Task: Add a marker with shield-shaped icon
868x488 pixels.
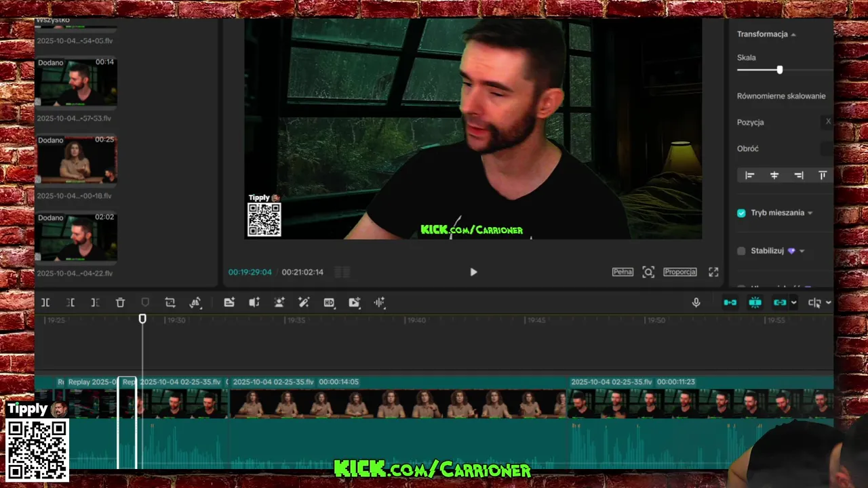Action: [x=144, y=303]
